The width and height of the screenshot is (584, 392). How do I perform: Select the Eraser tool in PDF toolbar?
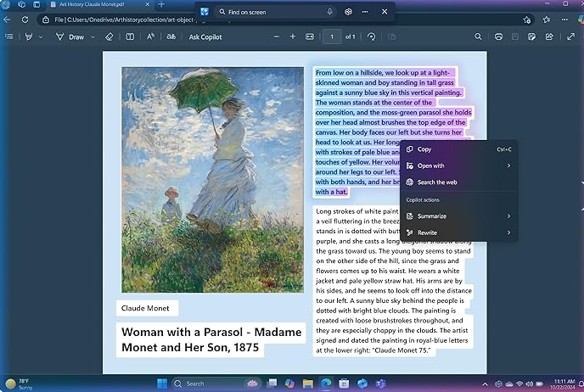click(x=108, y=36)
